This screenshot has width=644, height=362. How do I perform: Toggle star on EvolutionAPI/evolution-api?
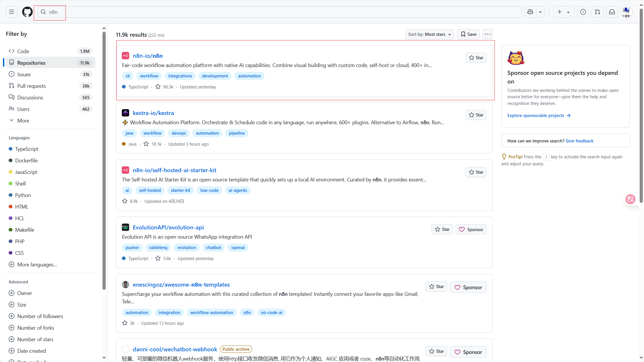[442, 229]
